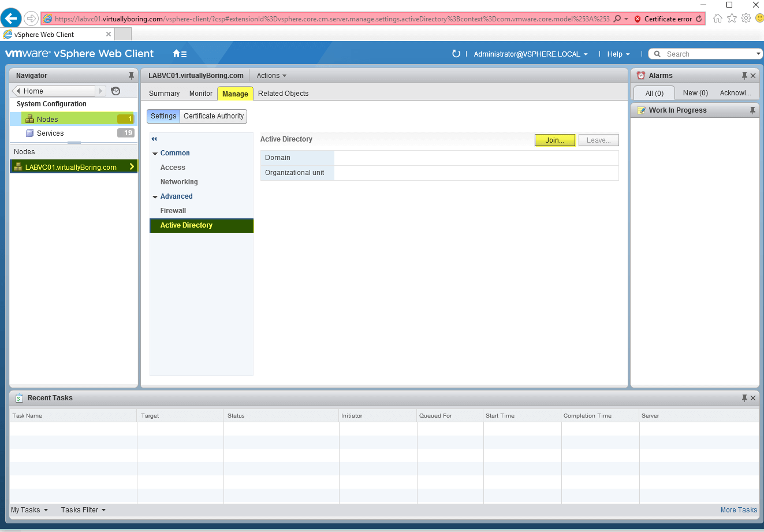Click the browser forward button
This screenshot has width=764, height=532.
click(x=31, y=18)
